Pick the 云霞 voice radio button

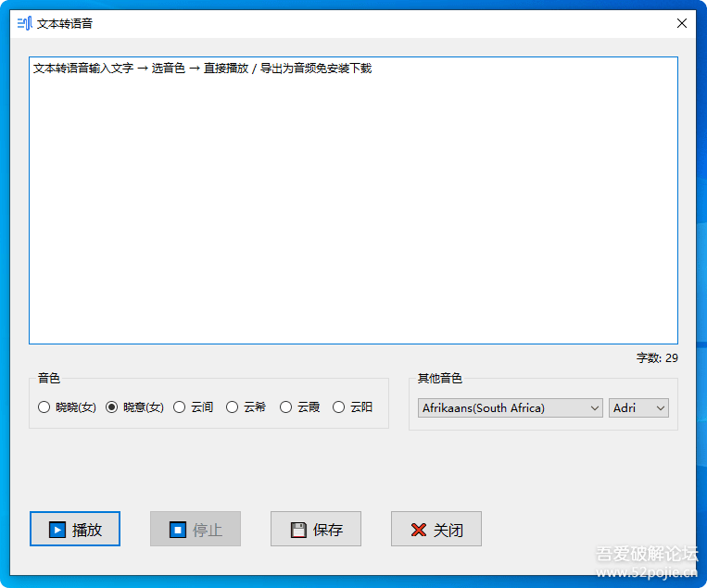[300, 407]
